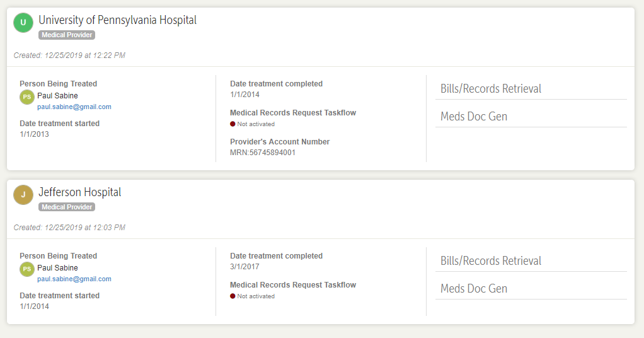Open Meds Doc Gen for Jefferson Hospital
The width and height of the screenshot is (644, 338).
474,289
